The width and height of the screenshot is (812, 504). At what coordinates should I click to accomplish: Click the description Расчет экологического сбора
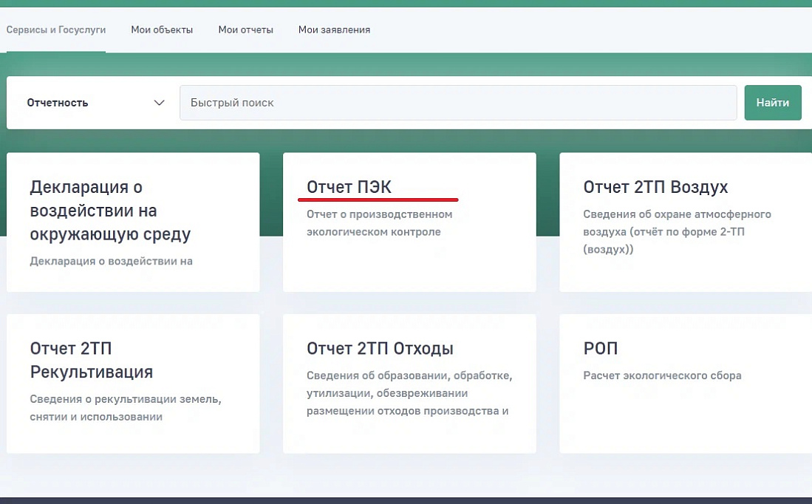662,375
